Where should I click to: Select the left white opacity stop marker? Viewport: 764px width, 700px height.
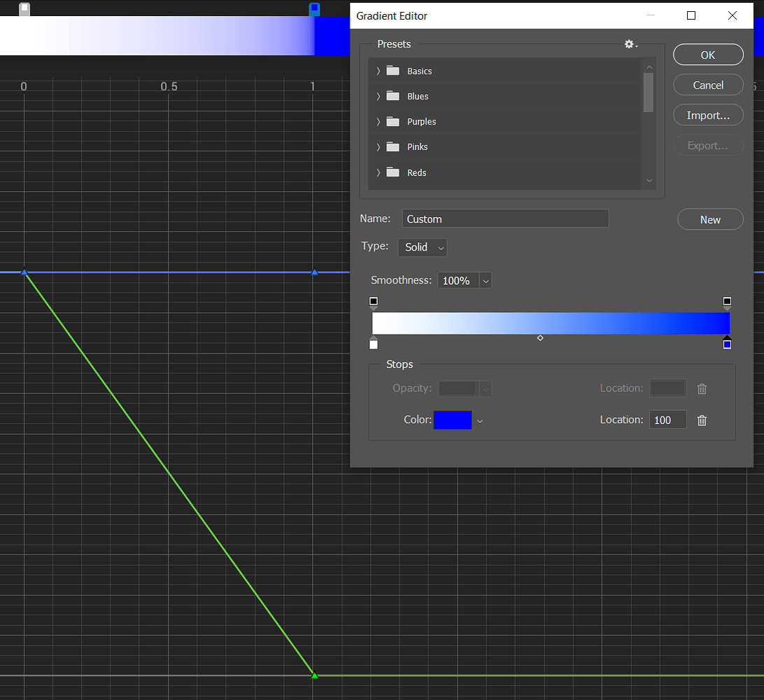pos(373,301)
